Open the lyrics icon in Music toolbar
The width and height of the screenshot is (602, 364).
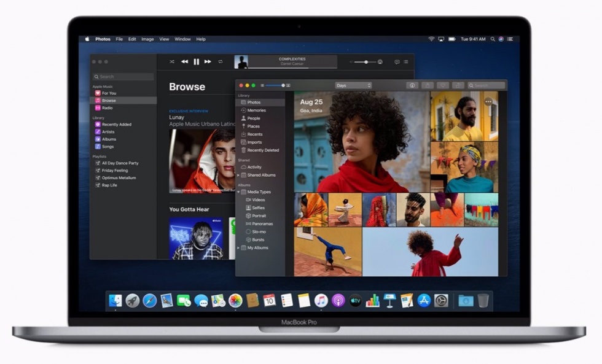coord(397,62)
